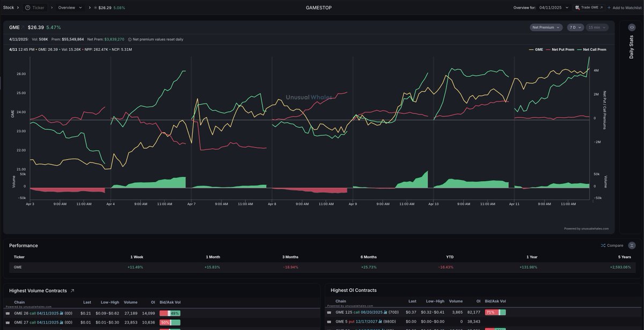Sort Highest Volume table by Last column
This screenshot has width=644, height=330.
[x=87, y=302]
